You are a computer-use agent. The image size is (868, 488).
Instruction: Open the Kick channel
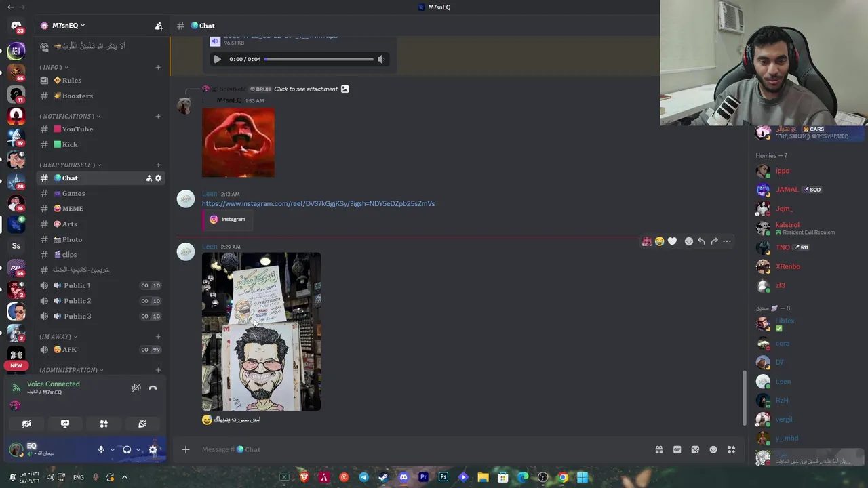point(100,144)
